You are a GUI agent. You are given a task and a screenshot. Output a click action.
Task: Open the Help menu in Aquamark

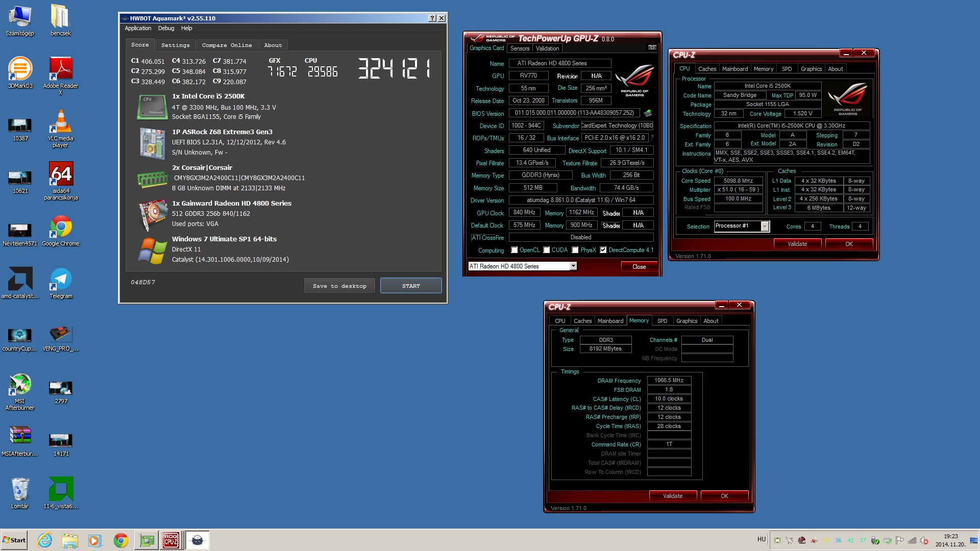pos(186,28)
